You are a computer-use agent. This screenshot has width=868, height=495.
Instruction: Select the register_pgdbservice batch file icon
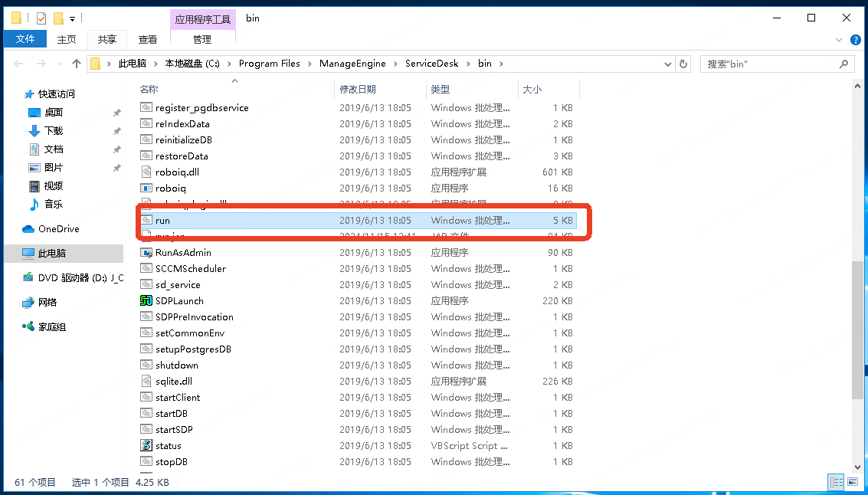point(146,107)
